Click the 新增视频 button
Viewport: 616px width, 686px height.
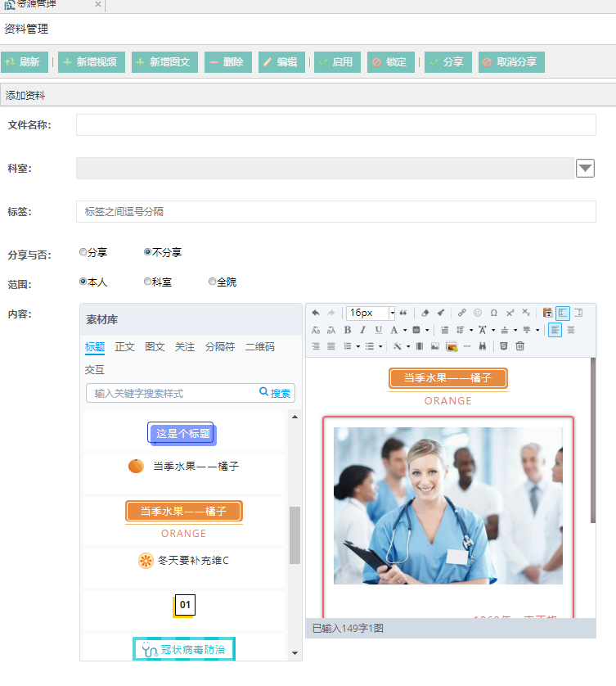click(92, 62)
